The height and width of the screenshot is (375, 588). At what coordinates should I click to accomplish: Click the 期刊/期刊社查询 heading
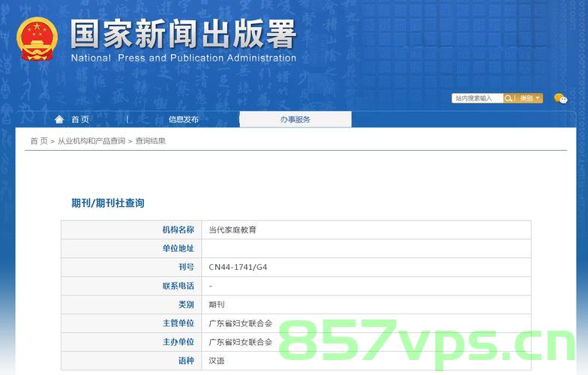tap(108, 203)
